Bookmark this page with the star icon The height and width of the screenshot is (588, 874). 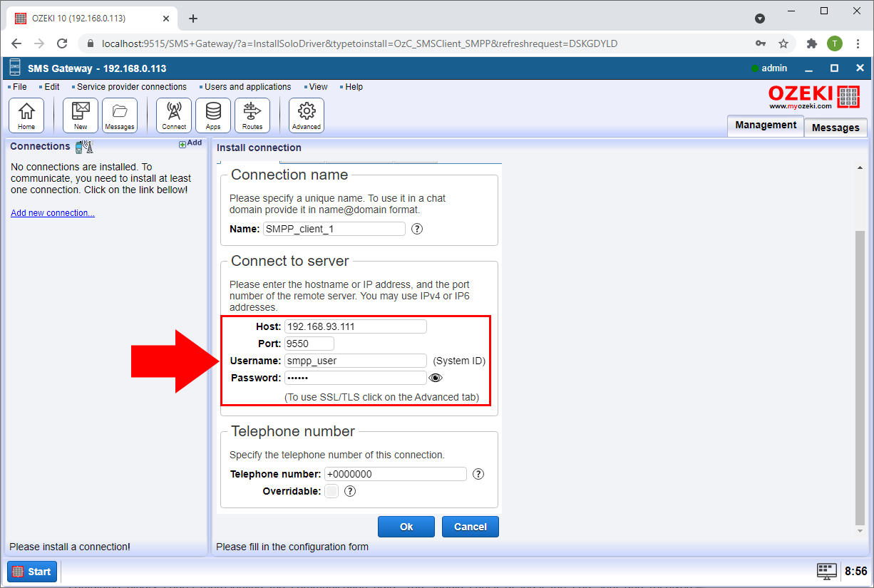(783, 43)
